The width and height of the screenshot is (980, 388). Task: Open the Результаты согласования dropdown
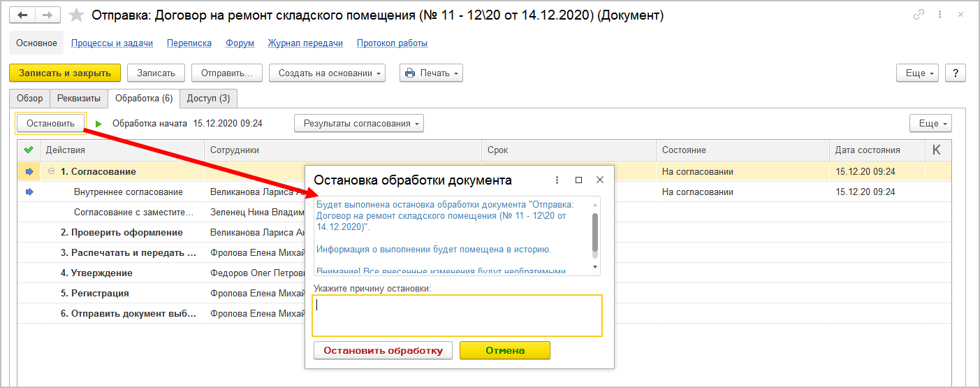point(359,124)
